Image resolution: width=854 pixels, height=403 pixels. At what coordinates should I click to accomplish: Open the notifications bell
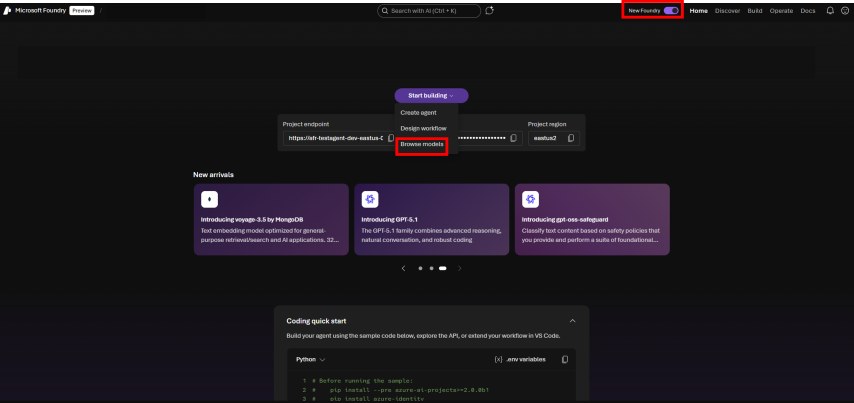829,11
